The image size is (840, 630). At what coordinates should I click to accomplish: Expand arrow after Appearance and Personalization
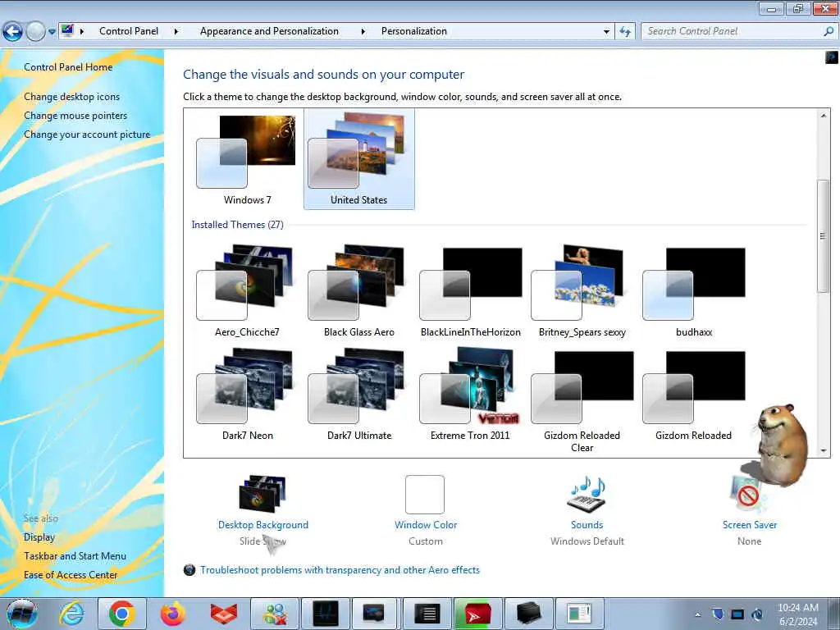[x=363, y=31]
